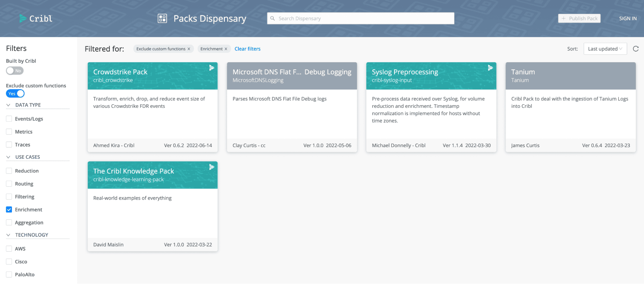Image resolution: width=644 pixels, height=284 pixels.
Task: Collapse the TECHNOLOGY section
Action: 8,235
